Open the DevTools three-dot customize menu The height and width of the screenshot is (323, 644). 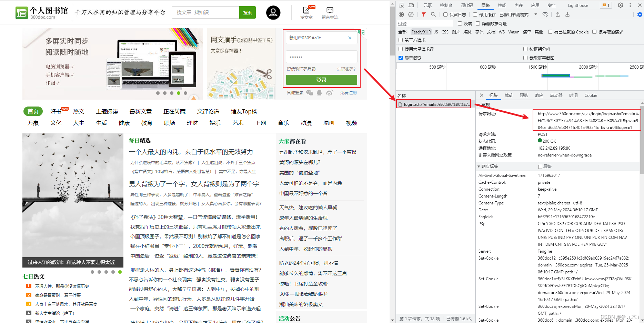630,5
